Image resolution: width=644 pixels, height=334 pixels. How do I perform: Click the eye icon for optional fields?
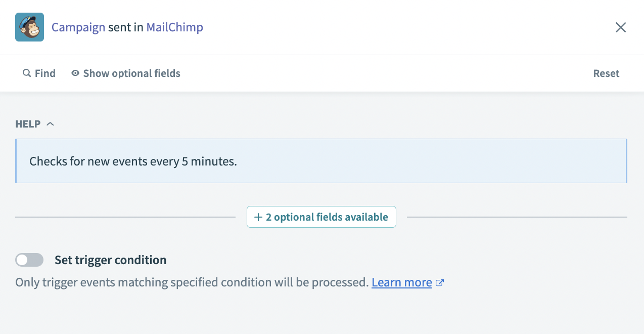75,73
